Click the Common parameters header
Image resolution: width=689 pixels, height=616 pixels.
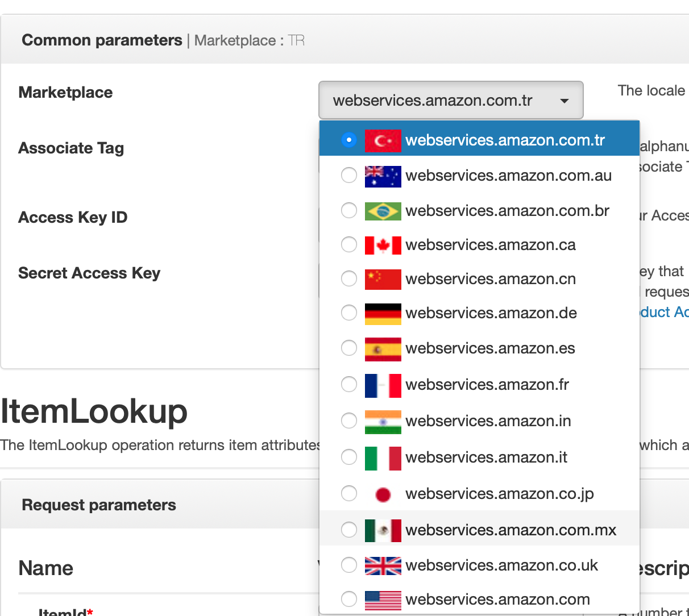pos(101,40)
